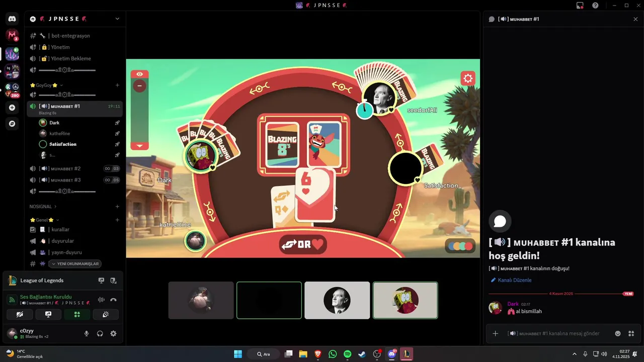Click the rocket icon beside Dark
This screenshot has width=644, height=362.
(x=117, y=123)
